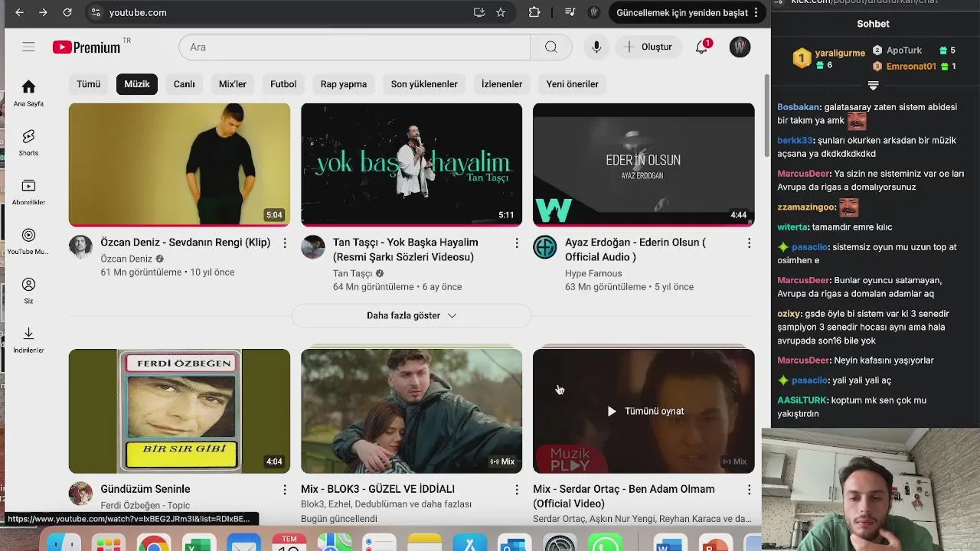Click Güncellemek için yeniden başlat
This screenshot has width=980, height=551.
(682, 12)
